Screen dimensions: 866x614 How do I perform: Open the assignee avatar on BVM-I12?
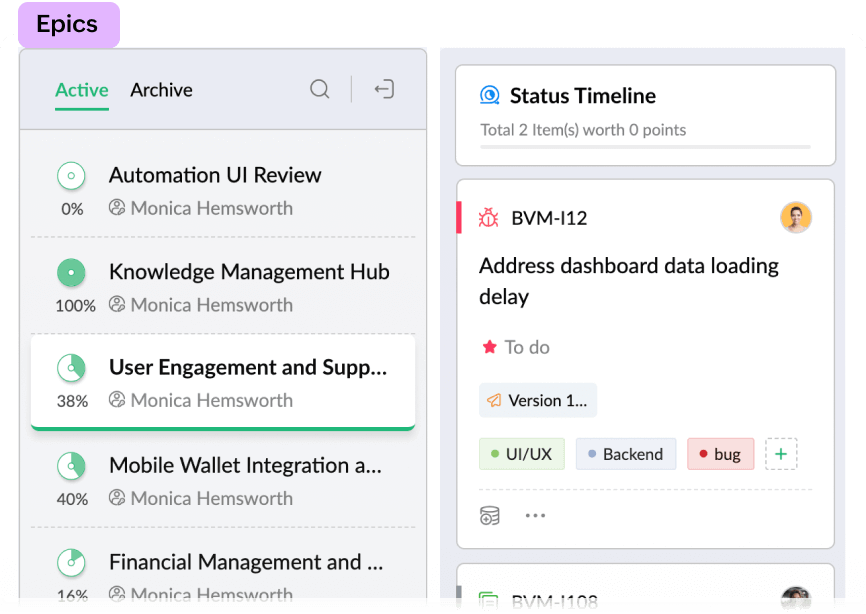(795, 217)
